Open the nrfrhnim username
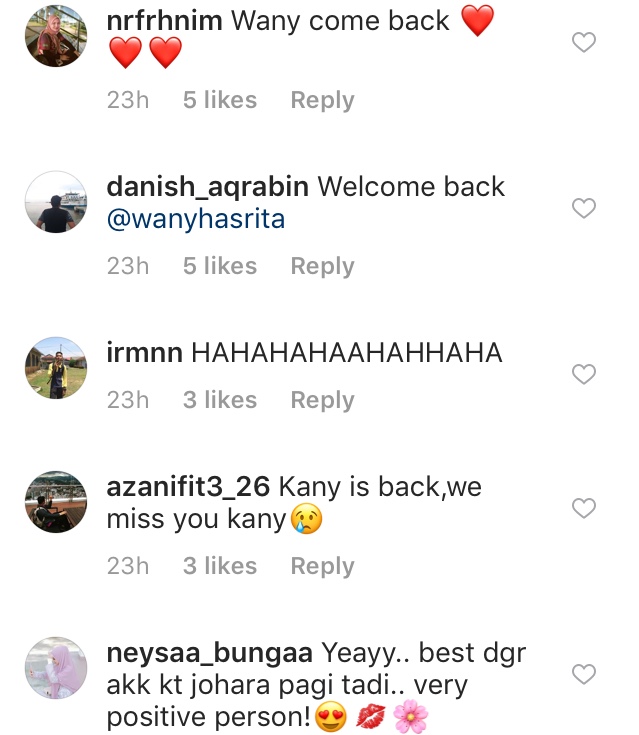This screenshot has height=735, width=639. [165, 21]
